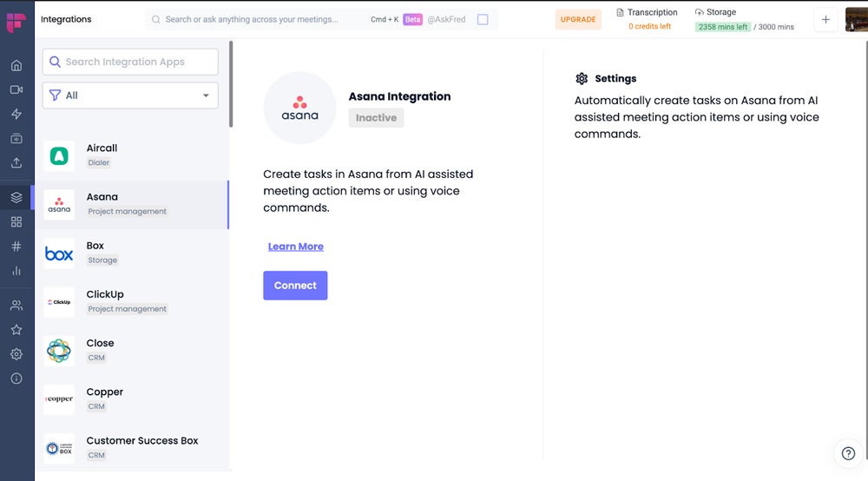The width and height of the screenshot is (868, 481).
Task: Toggle the @AskFred checkbox
Action: pos(483,19)
